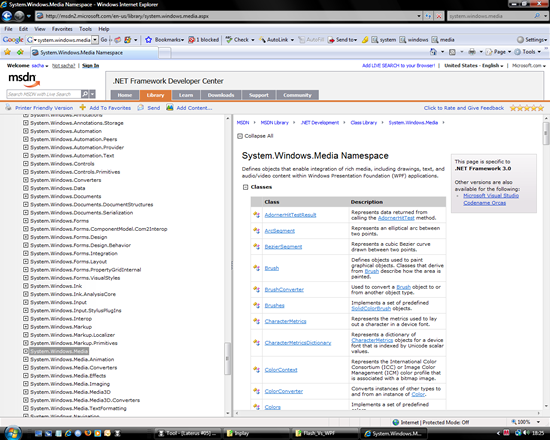Click the IE Print icon

click(x=472, y=52)
